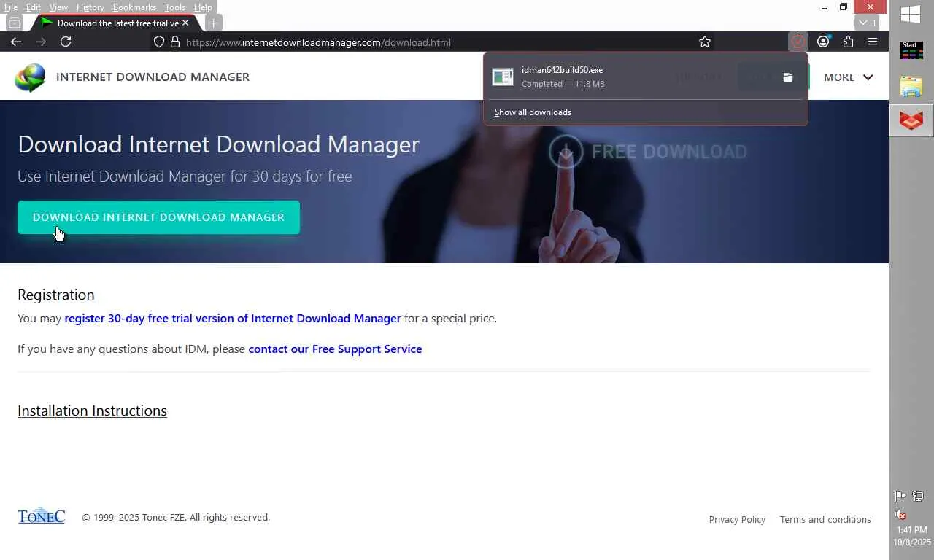
Task: Expand the MORE navigation dropdown
Action: coord(848,77)
